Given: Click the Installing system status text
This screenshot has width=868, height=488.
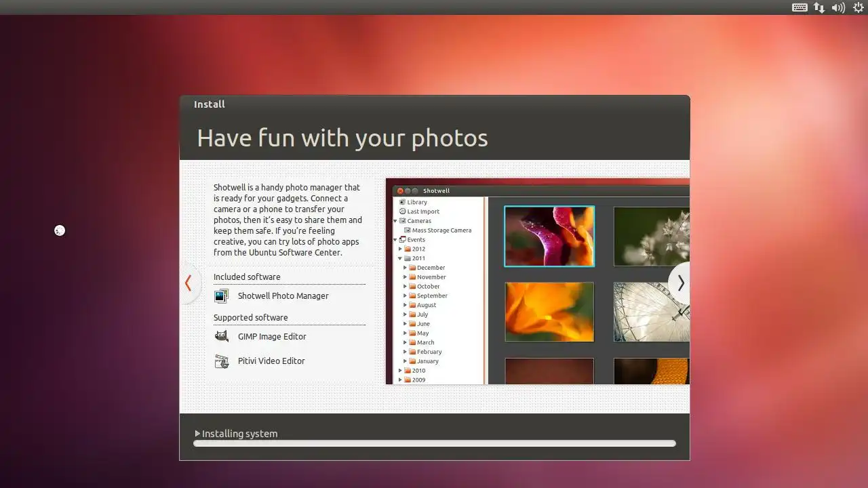Looking at the screenshot, I should tap(239, 434).
